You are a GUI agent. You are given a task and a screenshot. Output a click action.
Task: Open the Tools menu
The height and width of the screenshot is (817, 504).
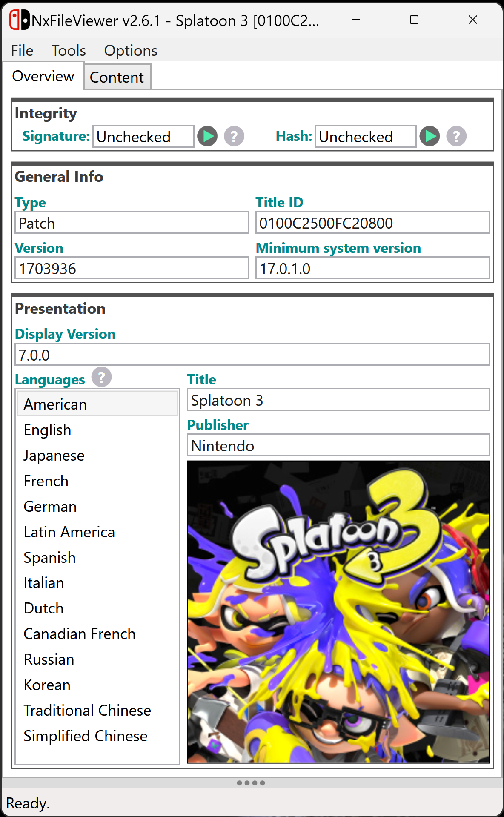(x=69, y=50)
